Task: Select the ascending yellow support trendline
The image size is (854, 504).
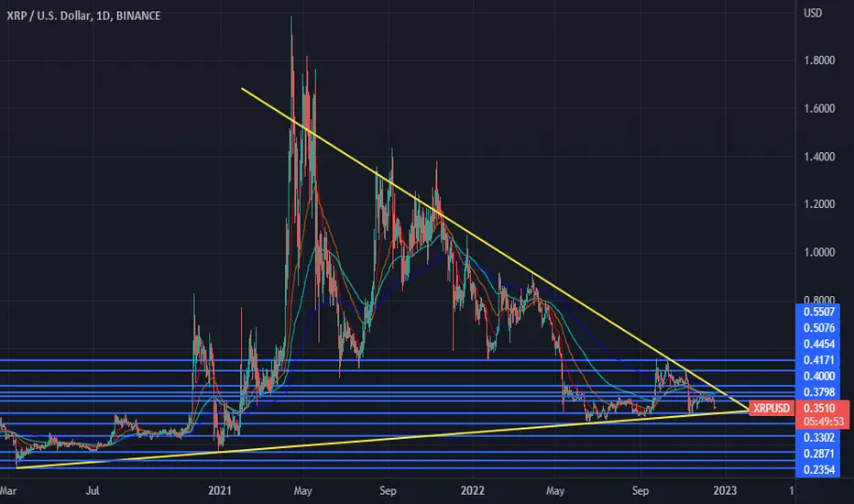Action: [x=381, y=439]
